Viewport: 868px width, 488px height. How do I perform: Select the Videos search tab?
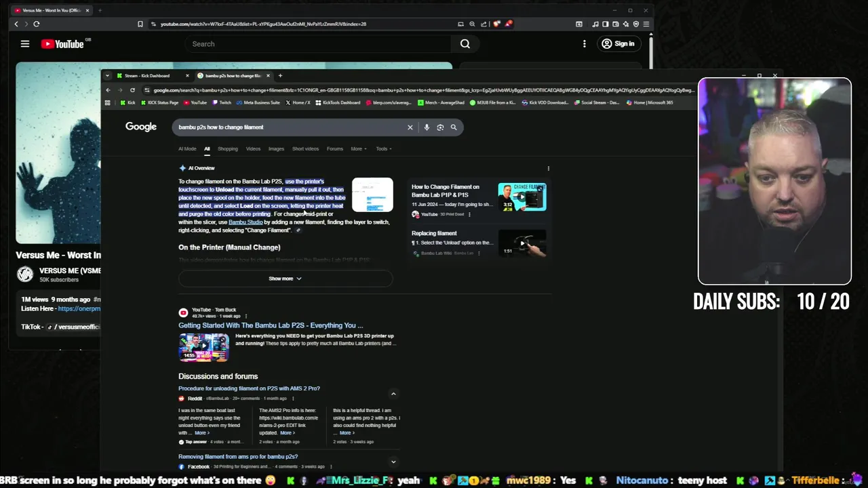tap(253, 149)
